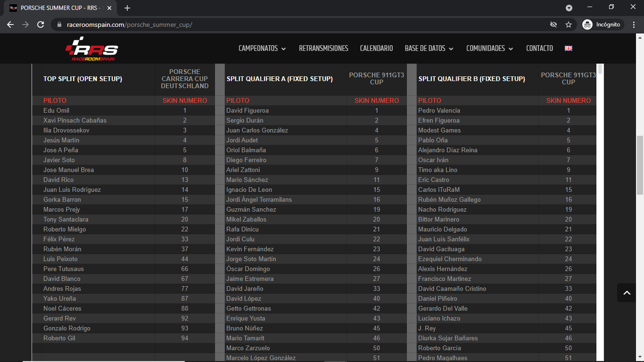
Task: Click the RRS RaceRoomSpain logo
Action: click(92, 49)
